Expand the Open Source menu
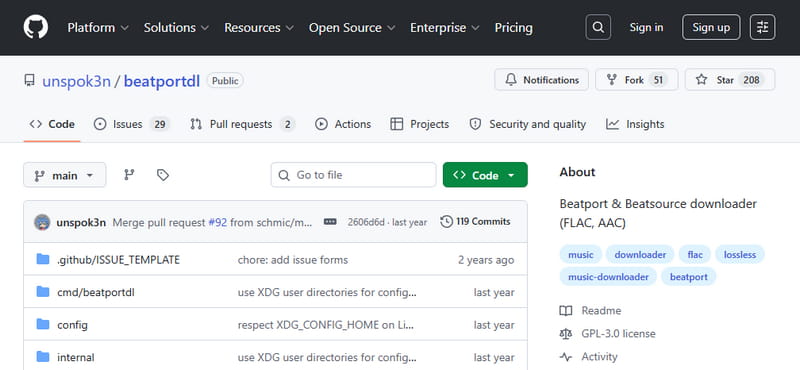Image resolution: width=800 pixels, height=370 pixels. tap(352, 28)
